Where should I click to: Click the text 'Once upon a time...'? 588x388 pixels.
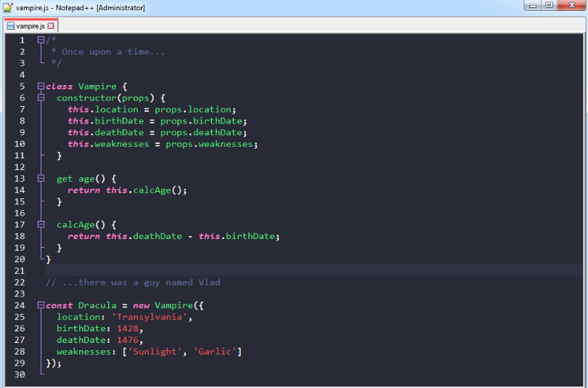pos(113,52)
